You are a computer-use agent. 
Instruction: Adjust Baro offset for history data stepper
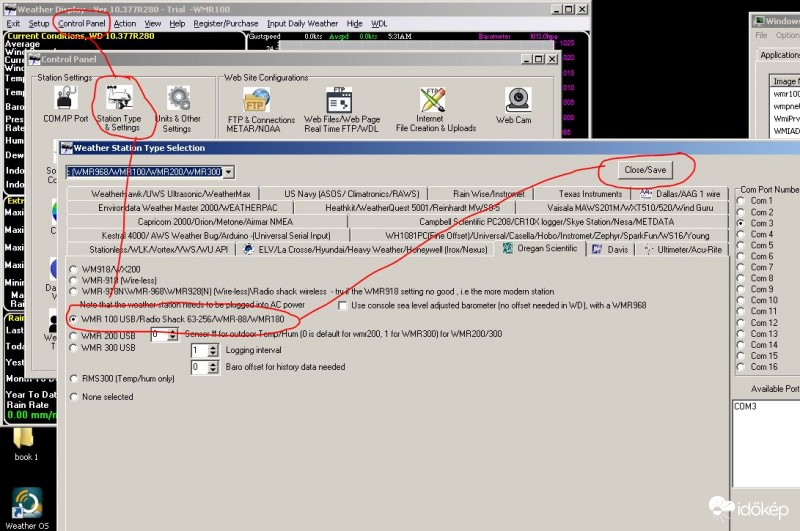pos(213,367)
